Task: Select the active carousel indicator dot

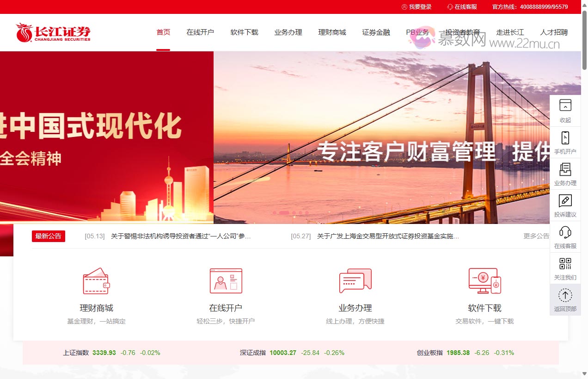Action: click(284, 213)
